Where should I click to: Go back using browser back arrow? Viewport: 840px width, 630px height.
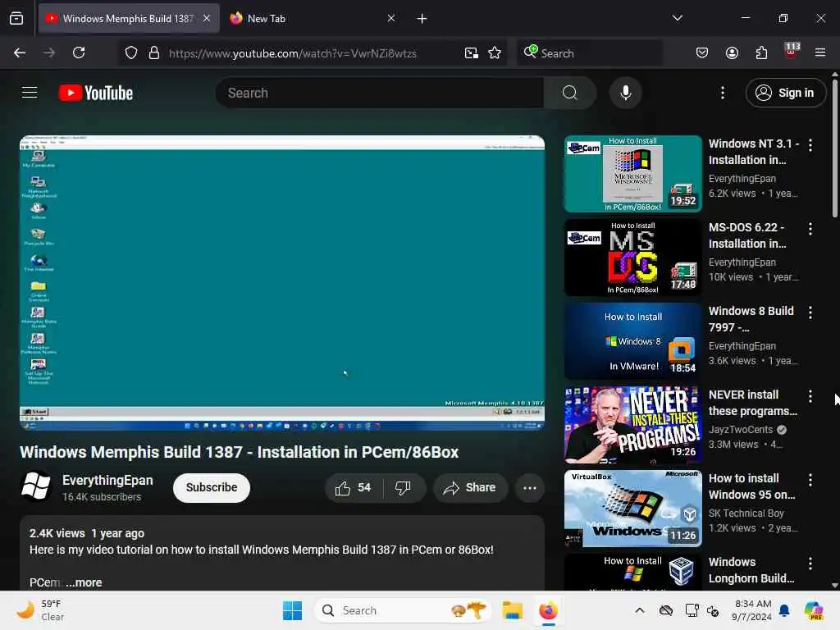point(20,52)
